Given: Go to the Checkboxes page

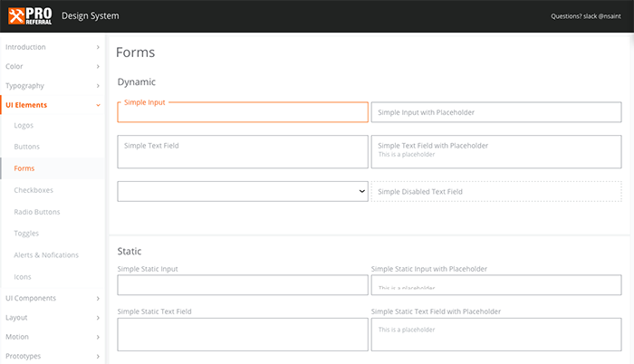Looking at the screenshot, I should (x=34, y=190).
